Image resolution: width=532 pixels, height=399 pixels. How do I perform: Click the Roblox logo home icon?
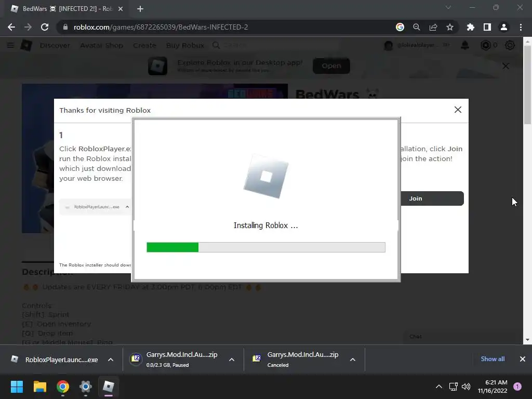26,45
